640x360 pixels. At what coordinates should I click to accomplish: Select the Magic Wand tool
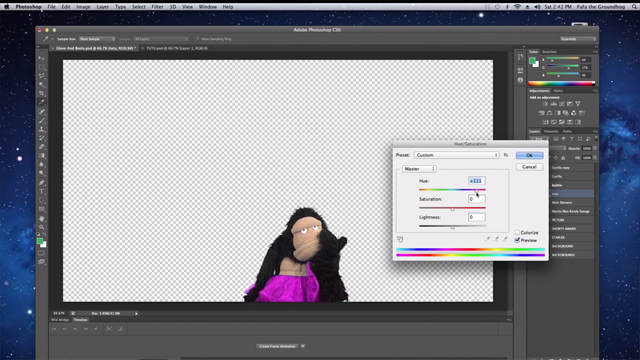pyautogui.click(x=42, y=84)
